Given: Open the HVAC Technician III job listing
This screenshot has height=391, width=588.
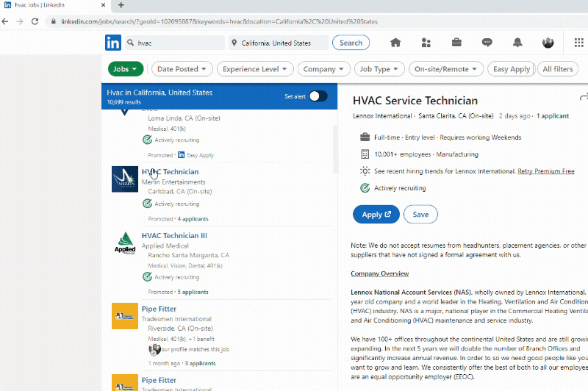Looking at the screenshot, I should pyautogui.click(x=174, y=235).
